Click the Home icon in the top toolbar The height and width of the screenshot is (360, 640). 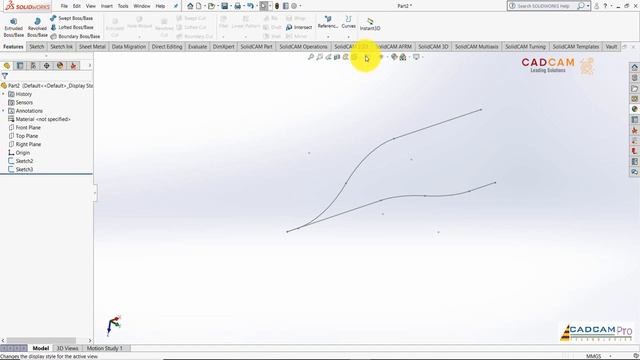pos(190,6)
